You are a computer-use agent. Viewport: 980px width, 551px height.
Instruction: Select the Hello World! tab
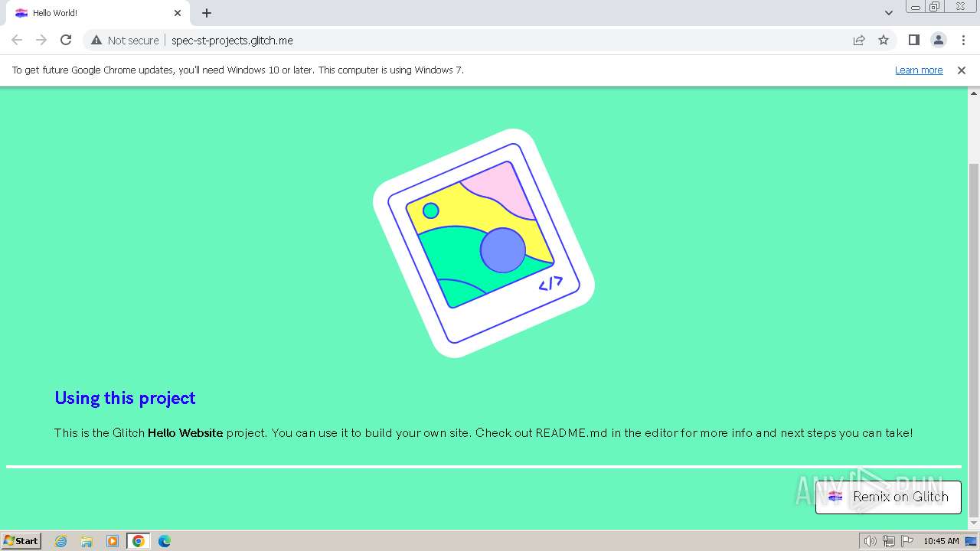pyautogui.click(x=97, y=13)
